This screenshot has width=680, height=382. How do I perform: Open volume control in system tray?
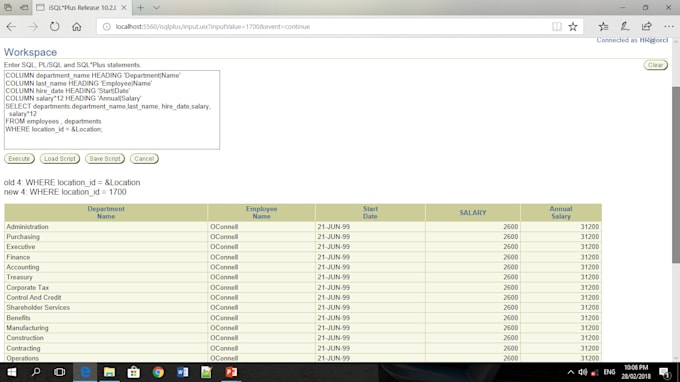[x=583, y=372]
